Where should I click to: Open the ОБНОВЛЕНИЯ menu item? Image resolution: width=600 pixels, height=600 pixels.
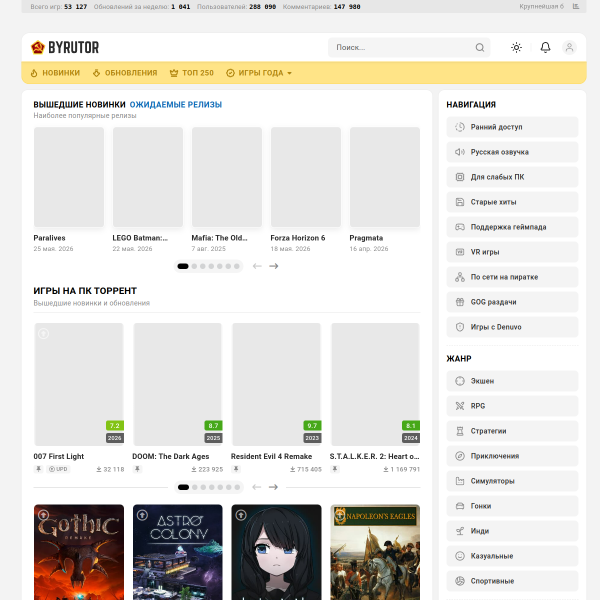pos(125,73)
